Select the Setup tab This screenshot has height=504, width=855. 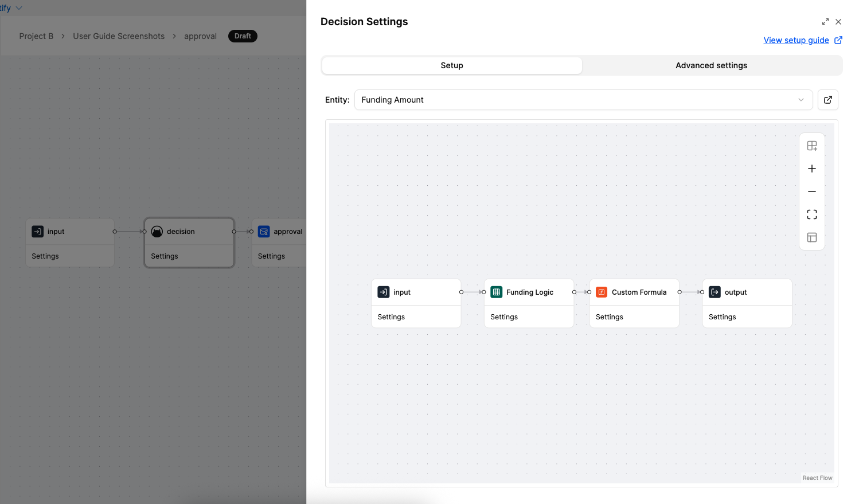pyautogui.click(x=452, y=65)
